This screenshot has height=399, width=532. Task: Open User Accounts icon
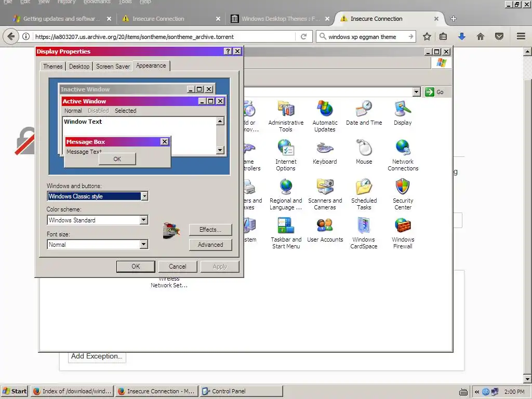point(325,230)
